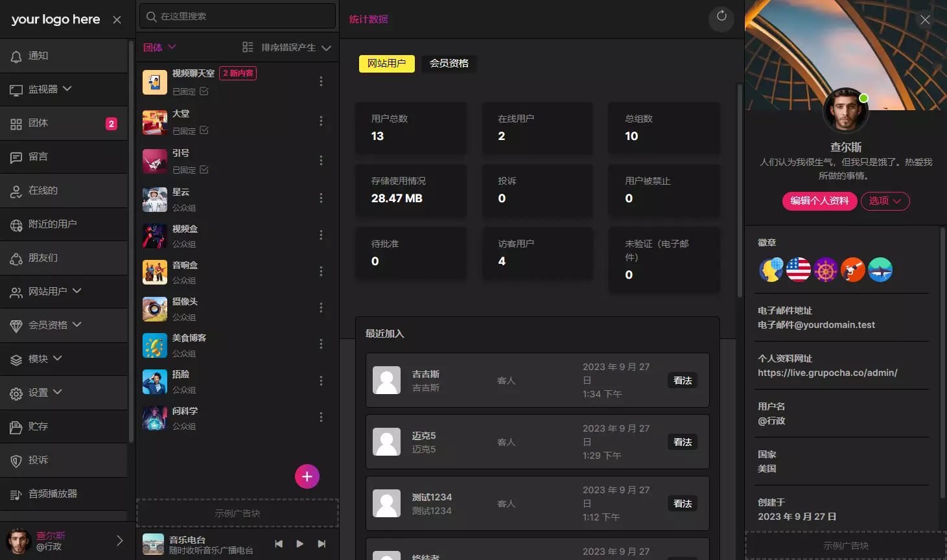This screenshot has height=560, width=947.
Task: Open three-dot menu for 大堂 group
Action: (x=321, y=121)
